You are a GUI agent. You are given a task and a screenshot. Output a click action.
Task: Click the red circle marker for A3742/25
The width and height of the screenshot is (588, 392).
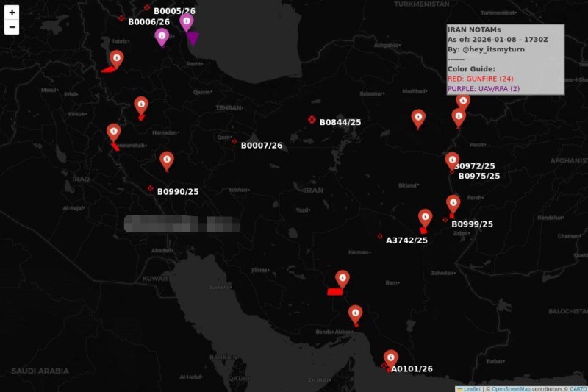[x=380, y=236]
